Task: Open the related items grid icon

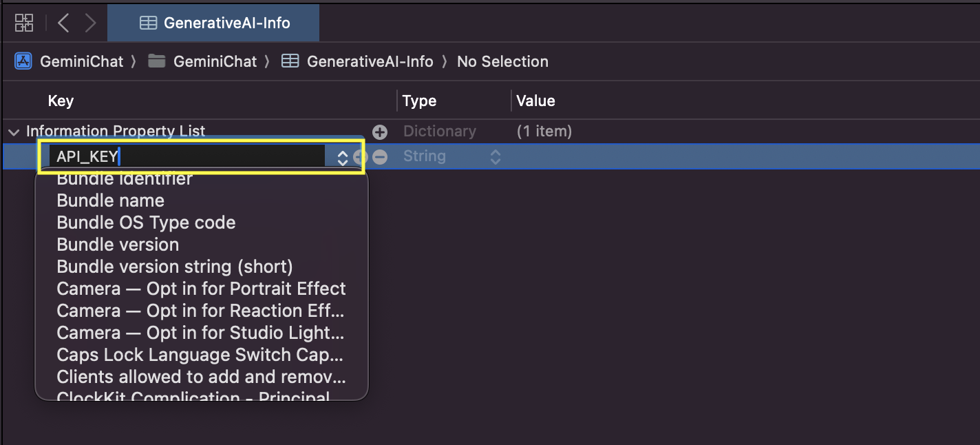Action: point(24,23)
